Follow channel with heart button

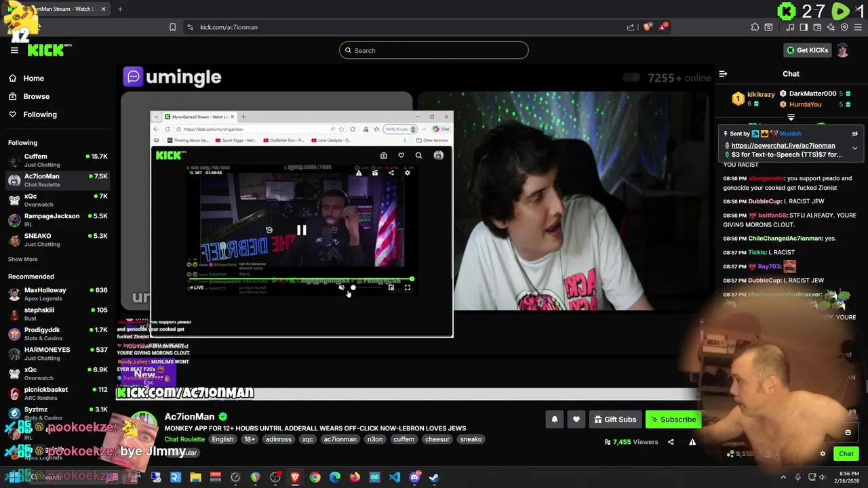click(x=576, y=420)
